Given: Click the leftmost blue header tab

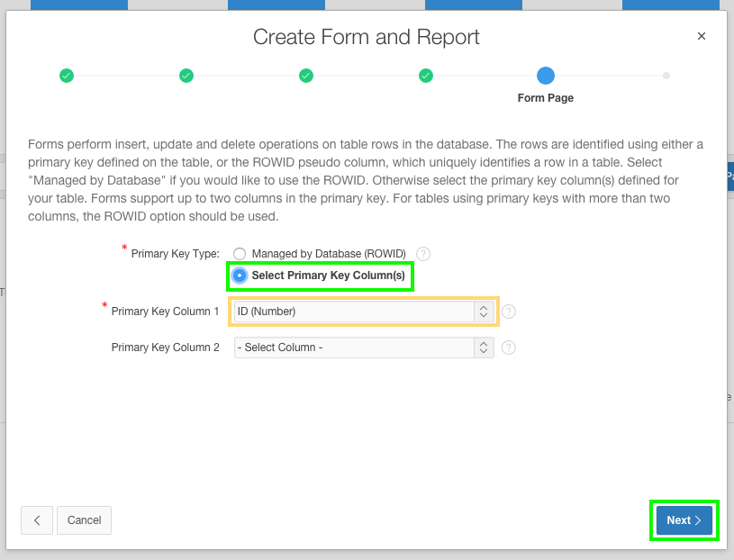Looking at the screenshot, I should tap(78, 5).
